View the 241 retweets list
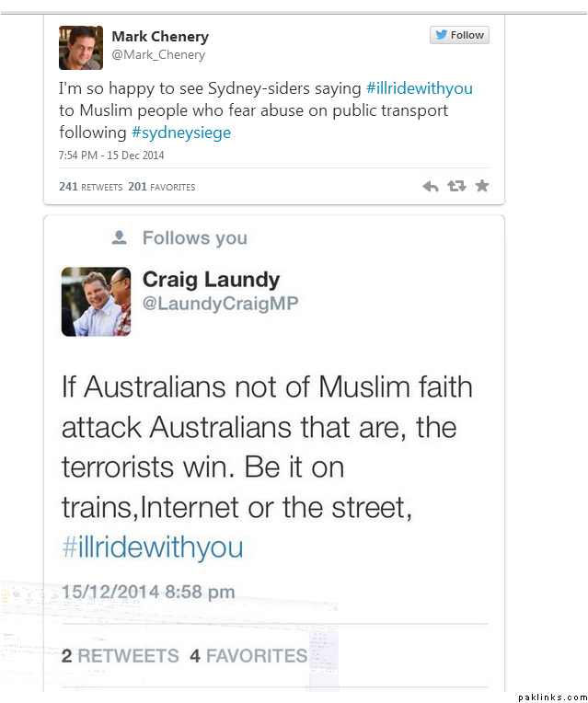The height and width of the screenshot is (703, 588). [x=90, y=187]
